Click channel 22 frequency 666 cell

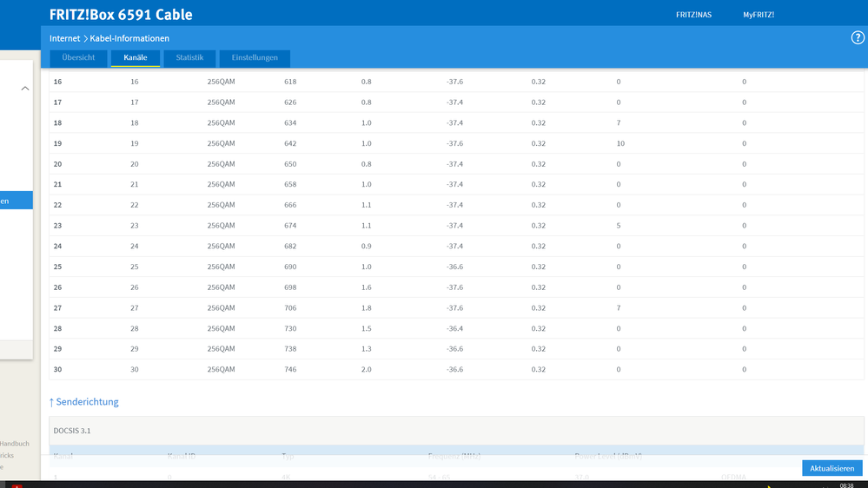290,205
